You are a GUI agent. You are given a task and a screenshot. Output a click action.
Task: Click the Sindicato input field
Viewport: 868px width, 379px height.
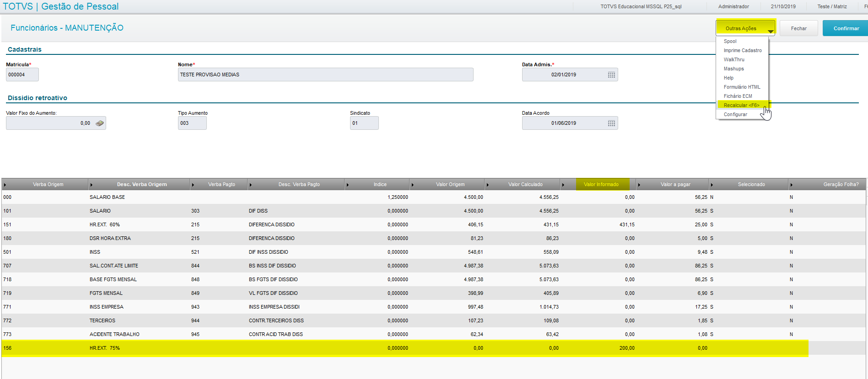[364, 123]
